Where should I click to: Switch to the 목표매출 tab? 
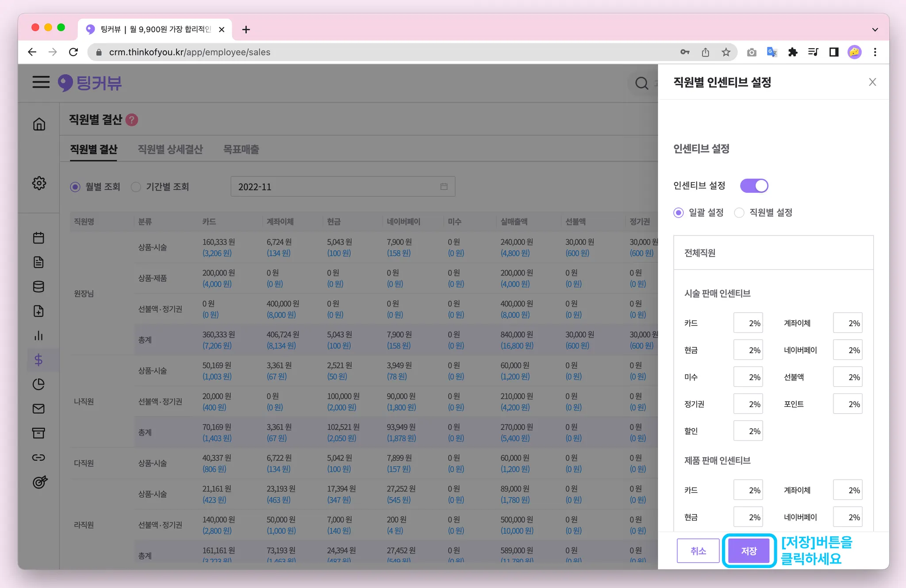(241, 150)
